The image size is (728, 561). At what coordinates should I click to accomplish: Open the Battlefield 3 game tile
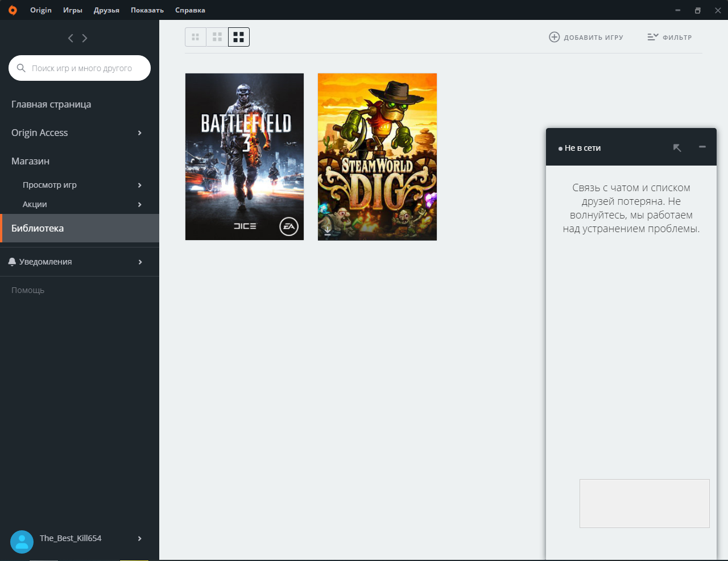pos(245,156)
